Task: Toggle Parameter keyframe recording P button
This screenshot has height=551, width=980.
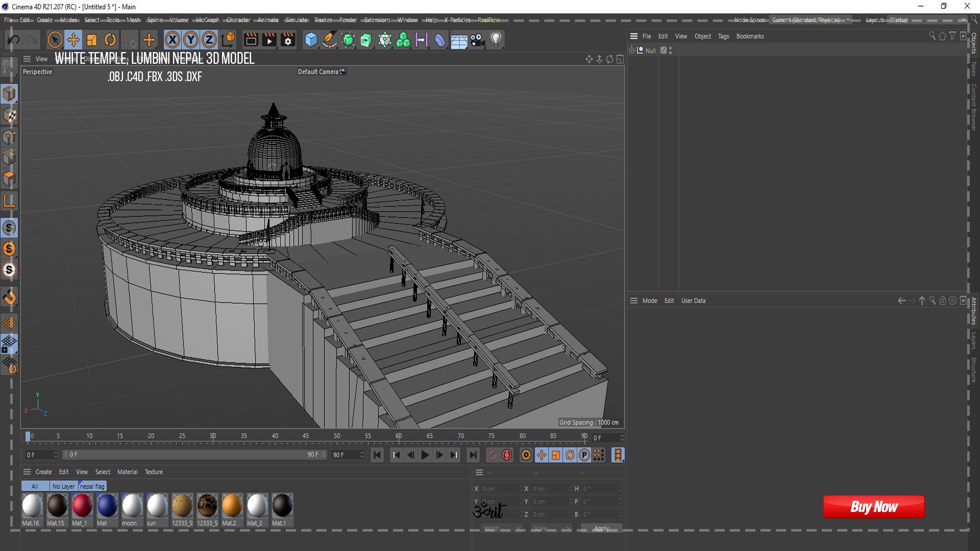Action: 584,455
